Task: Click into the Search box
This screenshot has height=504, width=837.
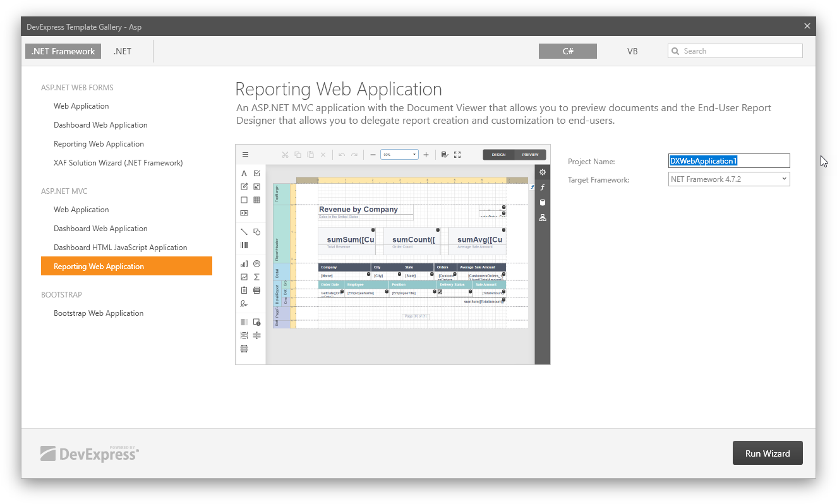Action: click(x=735, y=51)
